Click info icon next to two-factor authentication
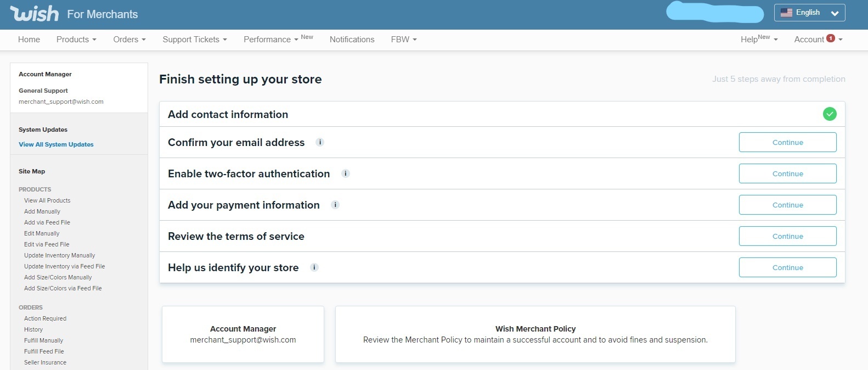868x370 pixels. coord(346,173)
